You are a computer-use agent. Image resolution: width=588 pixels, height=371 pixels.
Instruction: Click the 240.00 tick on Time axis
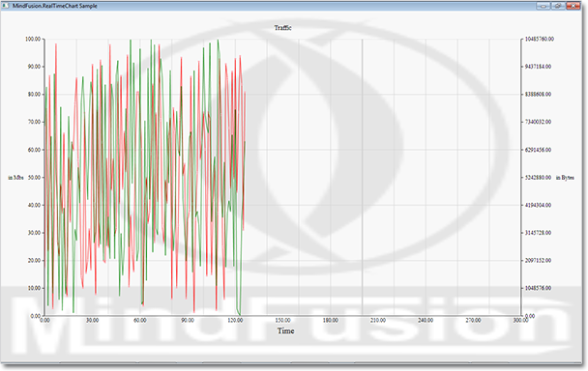(426, 321)
